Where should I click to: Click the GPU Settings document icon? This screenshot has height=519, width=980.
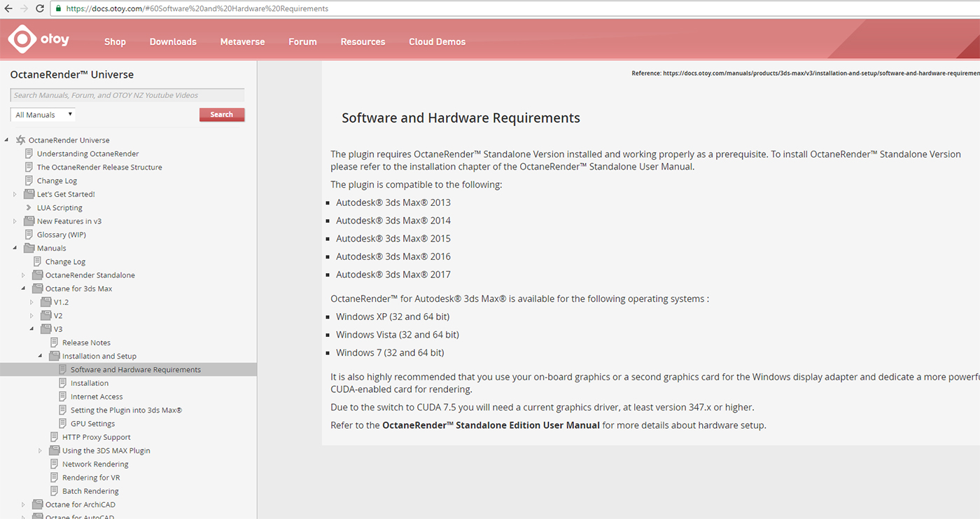[63, 424]
